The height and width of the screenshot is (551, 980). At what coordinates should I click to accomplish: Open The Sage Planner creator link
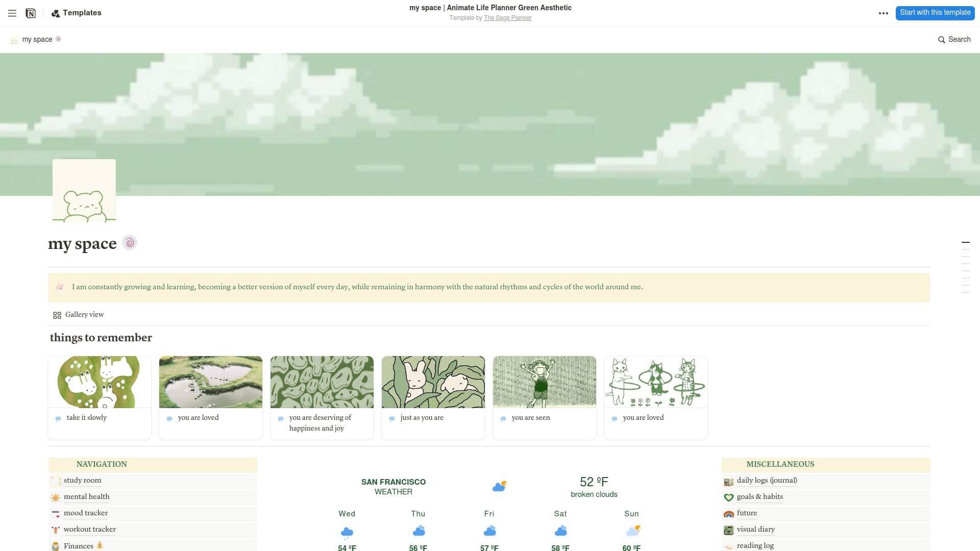(507, 18)
